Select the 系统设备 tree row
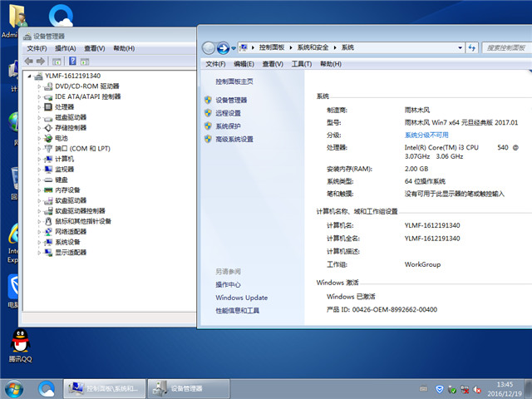Viewport: 532px width, 399px height. click(67, 242)
